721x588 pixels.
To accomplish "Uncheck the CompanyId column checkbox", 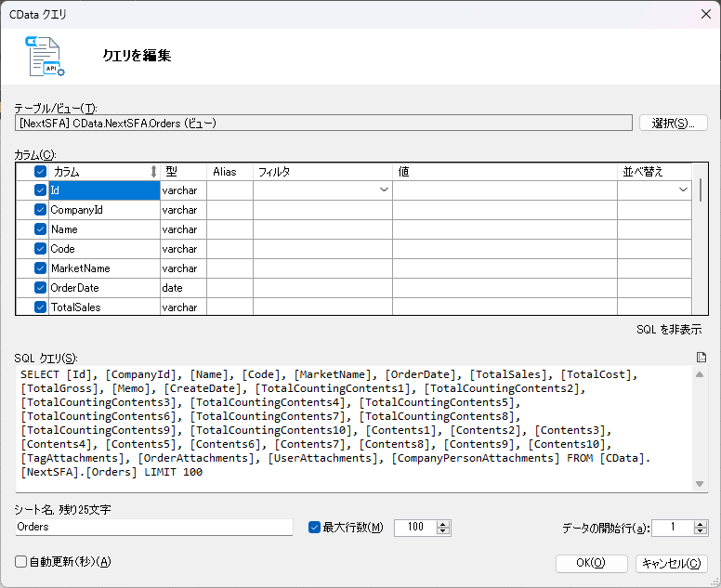I will [41, 210].
